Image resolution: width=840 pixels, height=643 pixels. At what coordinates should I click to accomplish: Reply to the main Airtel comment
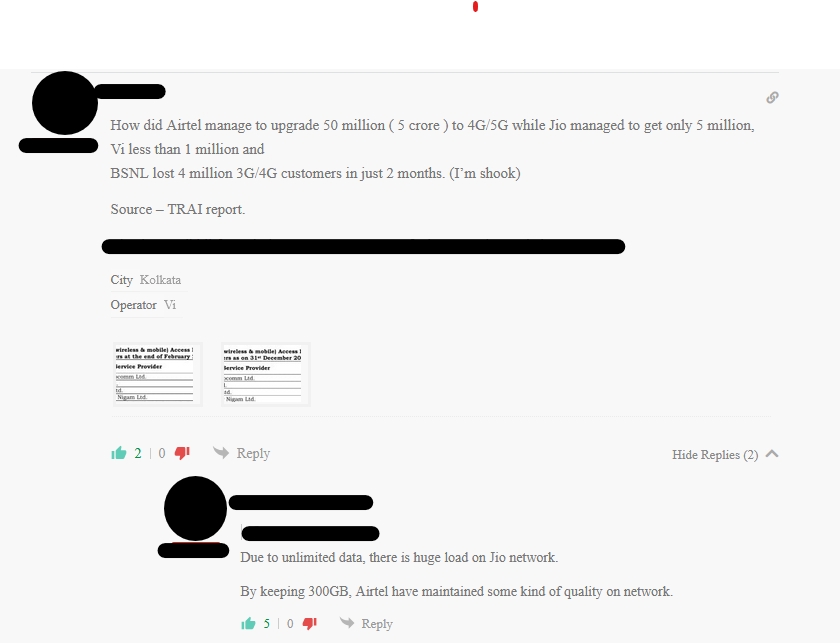pyautogui.click(x=253, y=453)
